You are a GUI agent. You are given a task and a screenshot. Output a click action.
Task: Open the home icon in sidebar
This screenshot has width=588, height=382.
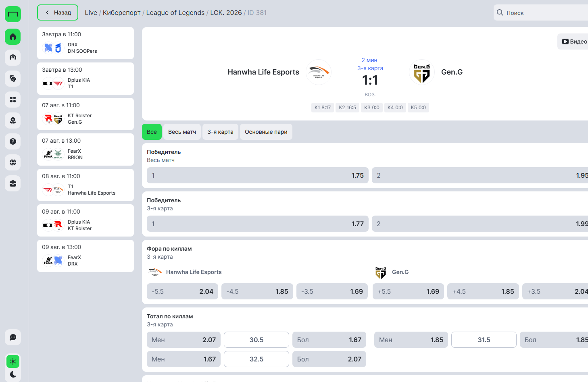click(x=13, y=37)
